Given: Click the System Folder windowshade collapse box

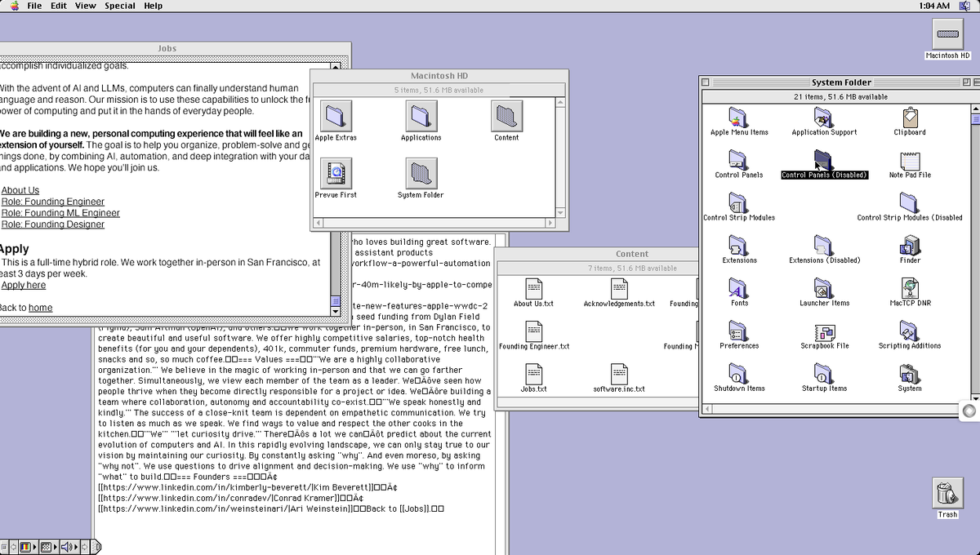Looking at the screenshot, I should pos(976,82).
